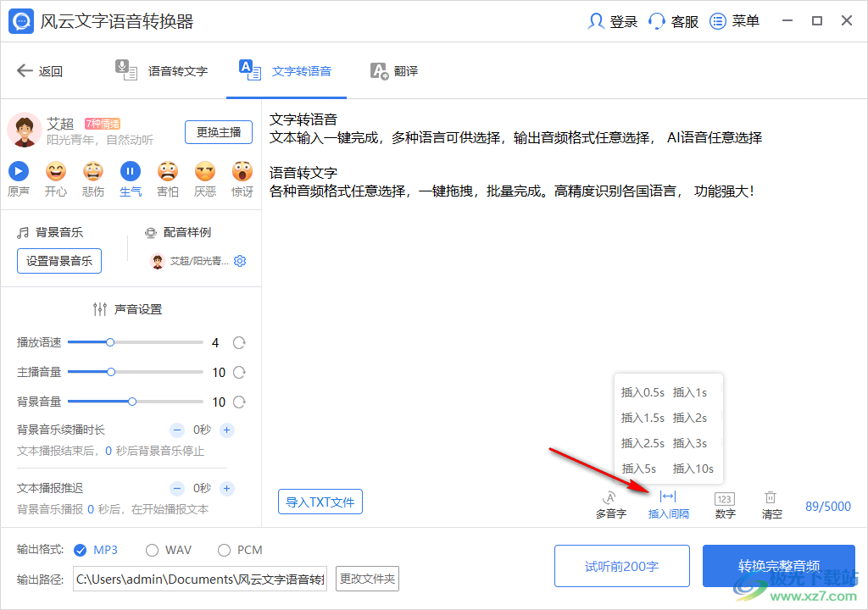The width and height of the screenshot is (868, 610).
Task: Click the 插入间隔 tool icon
Action: coord(668,496)
